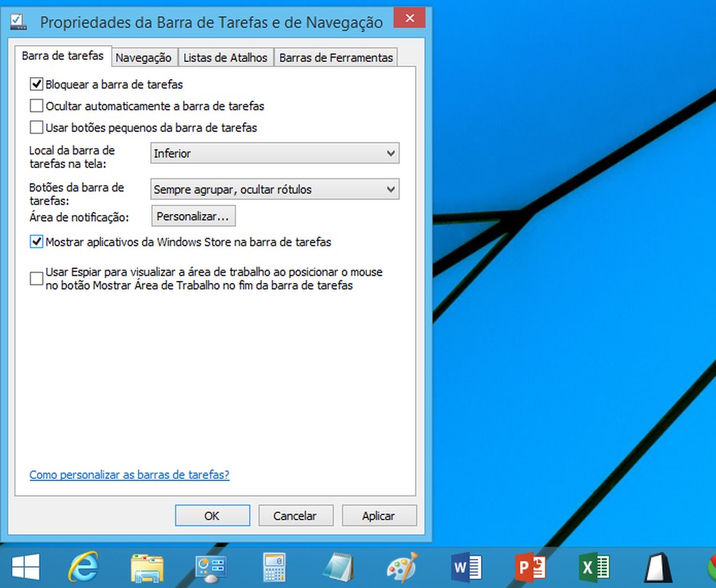Toggle Mostrar aplicativos da Windows Store checkbox
Screen dimensions: 716x588
pos(36,242)
